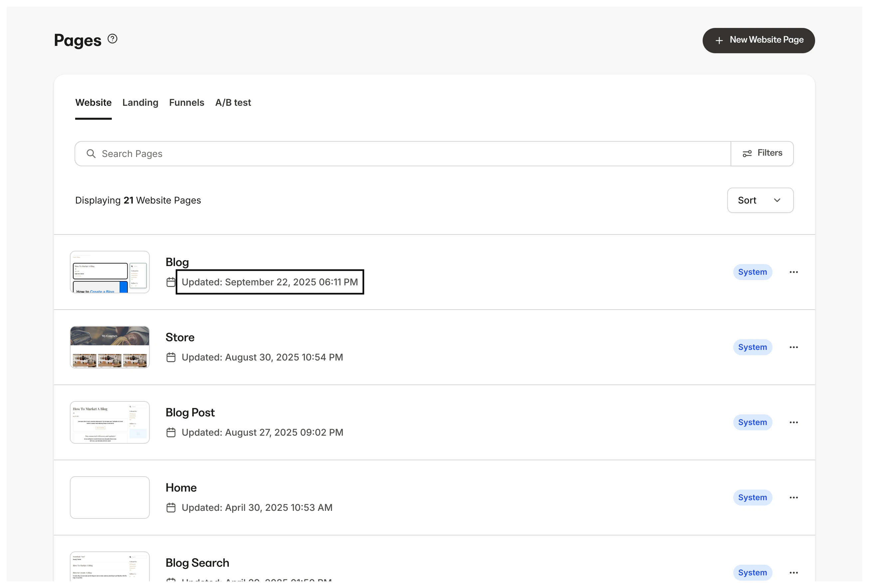Click the search magnifier icon
The image size is (869, 588).
pos(91,153)
